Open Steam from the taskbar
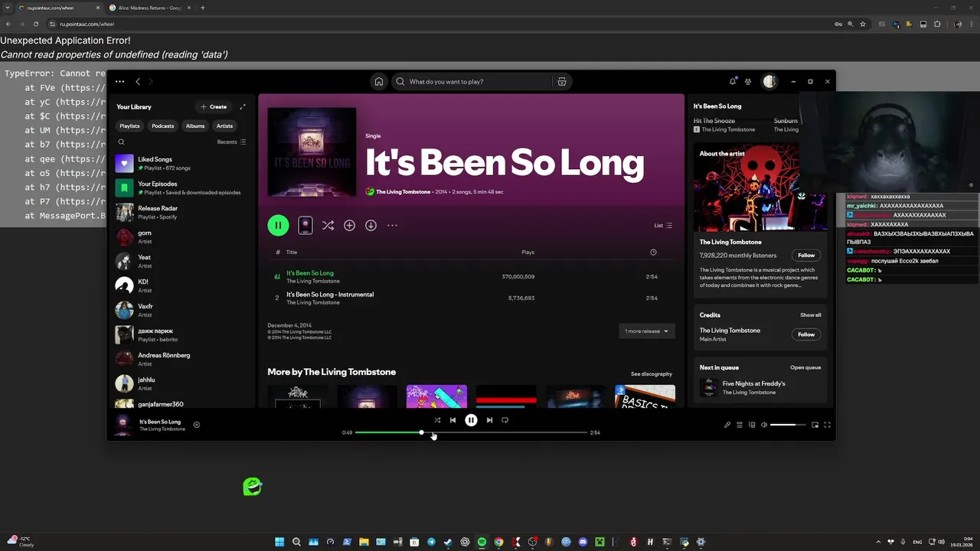980x551 pixels. (448, 542)
